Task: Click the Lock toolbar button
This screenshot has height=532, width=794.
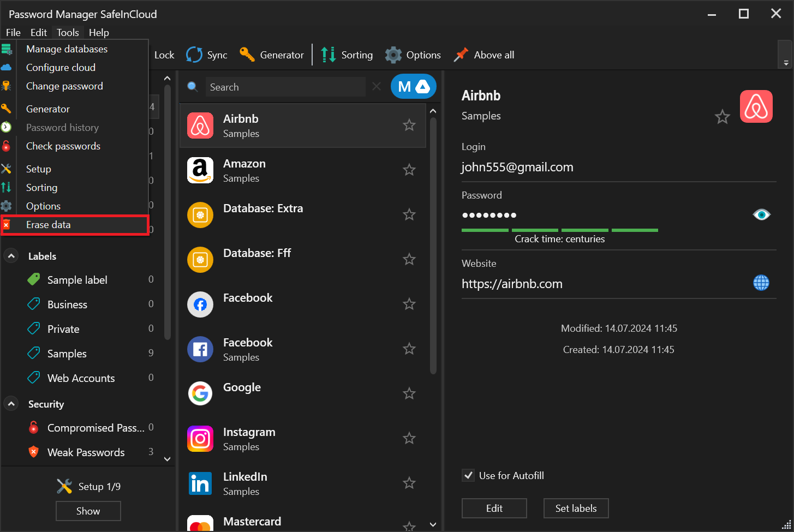Action: point(164,55)
